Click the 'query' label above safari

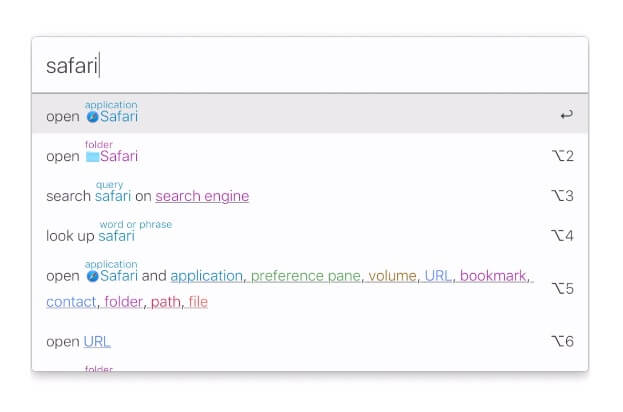tap(109, 185)
